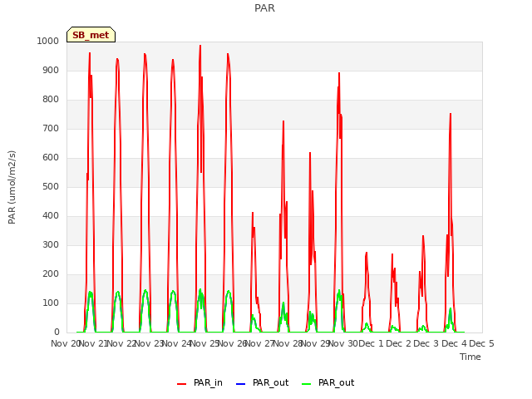Toggle green PAR_out legend entry
Viewport: 532px width, 399px height.
328,382
